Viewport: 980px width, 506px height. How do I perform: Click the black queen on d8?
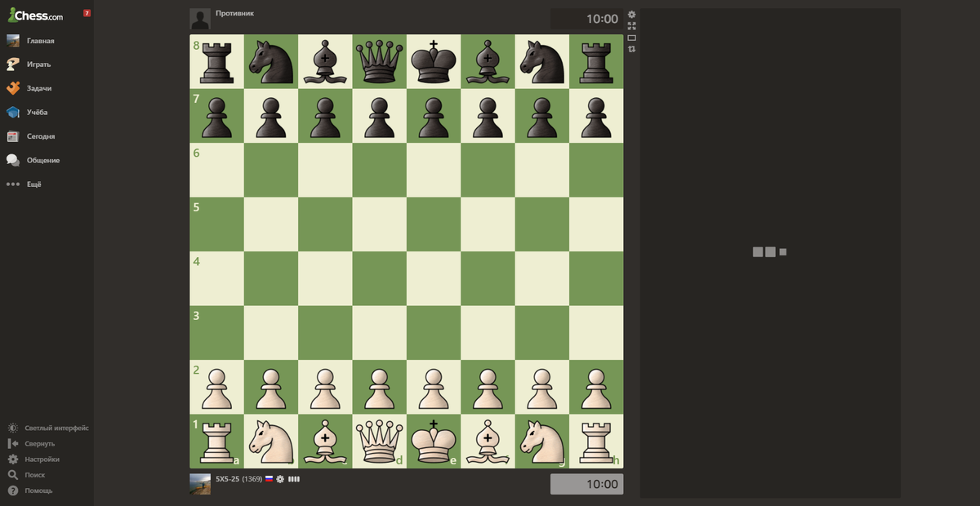[x=379, y=62]
